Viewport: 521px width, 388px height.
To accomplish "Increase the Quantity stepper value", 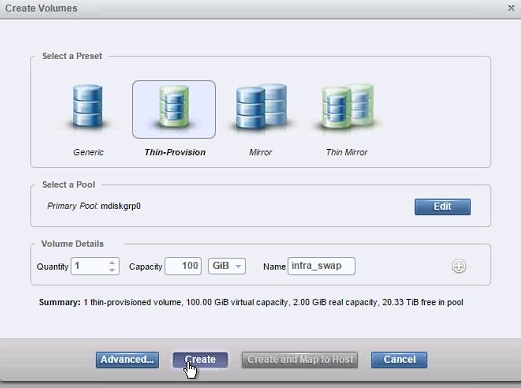I will (x=112, y=263).
